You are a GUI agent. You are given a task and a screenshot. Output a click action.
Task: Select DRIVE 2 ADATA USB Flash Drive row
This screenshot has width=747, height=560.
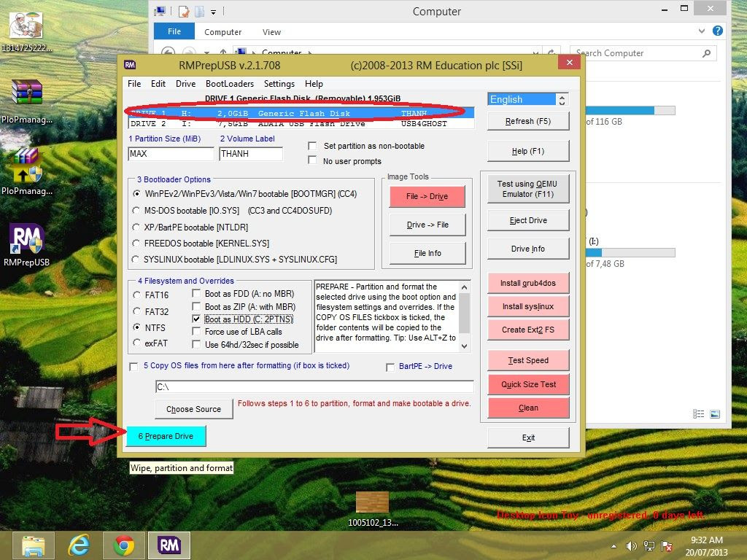point(301,124)
